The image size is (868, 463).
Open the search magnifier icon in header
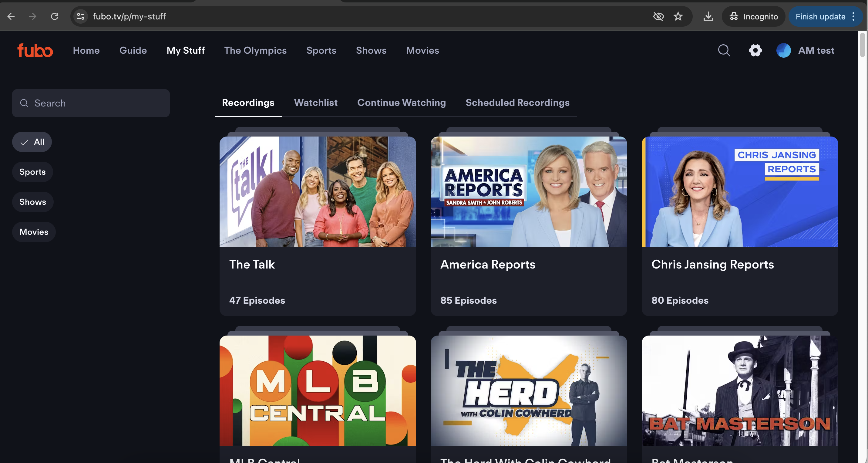[724, 51]
